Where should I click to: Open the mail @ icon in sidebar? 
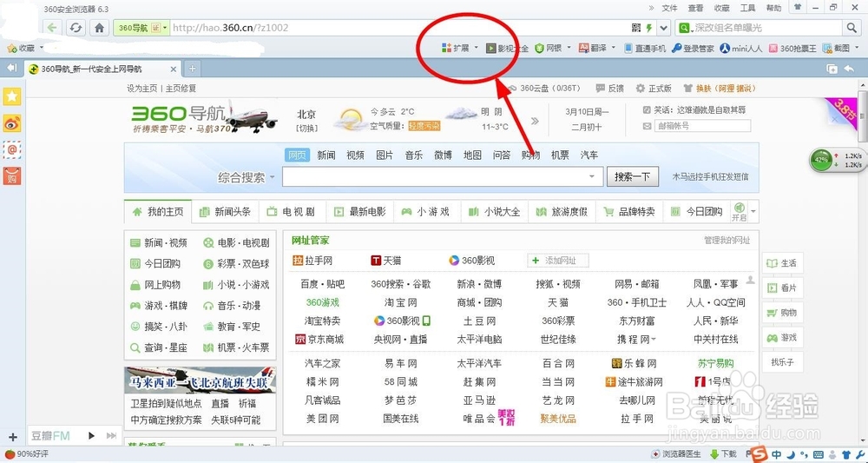pos(12,149)
